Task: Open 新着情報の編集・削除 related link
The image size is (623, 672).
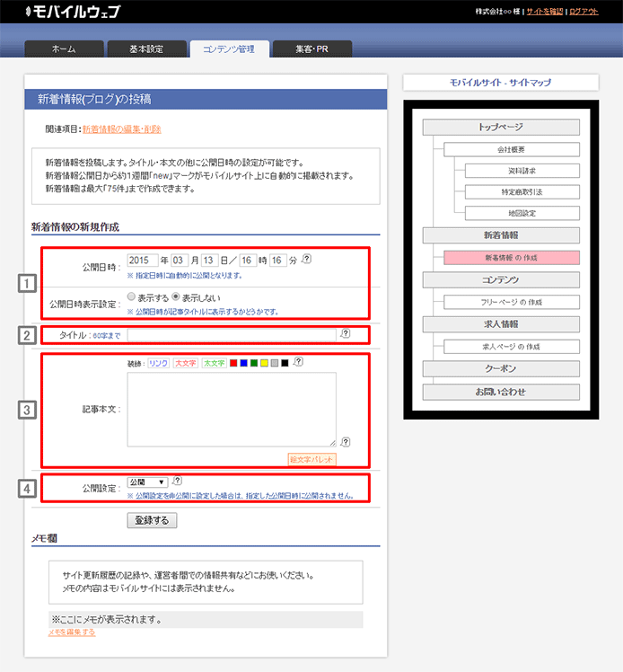Action: click(x=121, y=129)
